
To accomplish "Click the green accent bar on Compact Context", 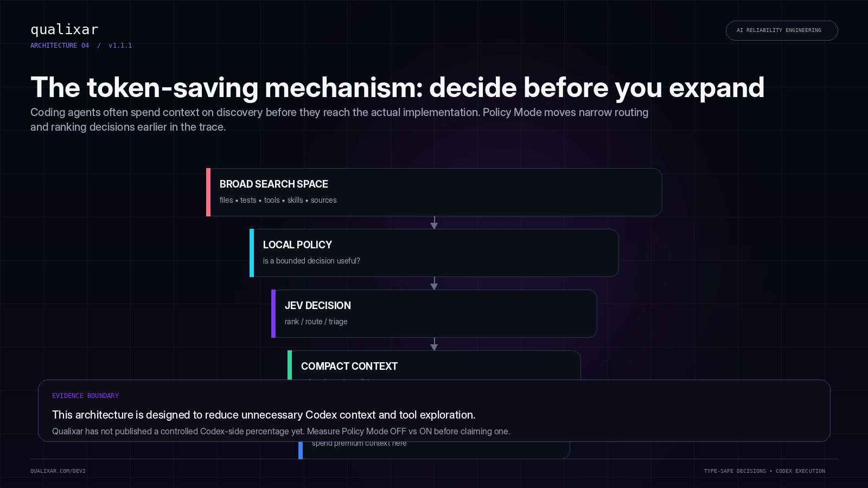I will coord(290,365).
